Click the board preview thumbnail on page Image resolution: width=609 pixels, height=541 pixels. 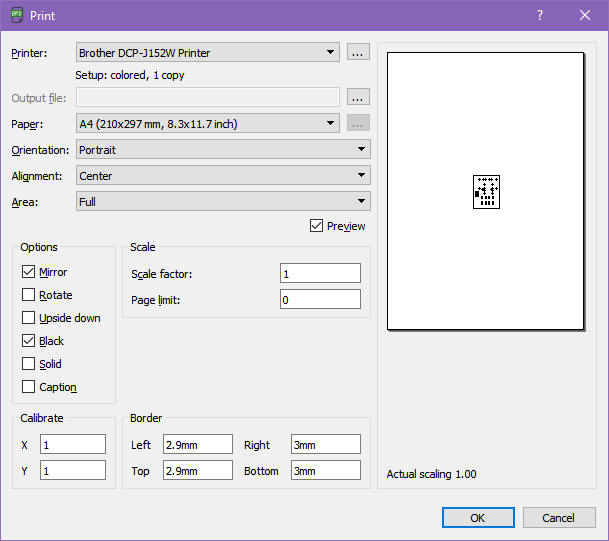click(486, 191)
